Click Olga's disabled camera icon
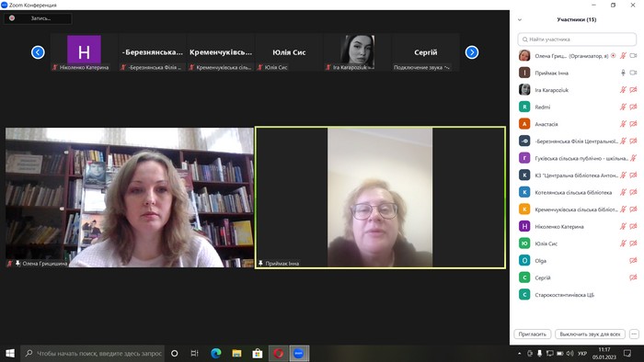Screen dimensions: 644x362 633,260
